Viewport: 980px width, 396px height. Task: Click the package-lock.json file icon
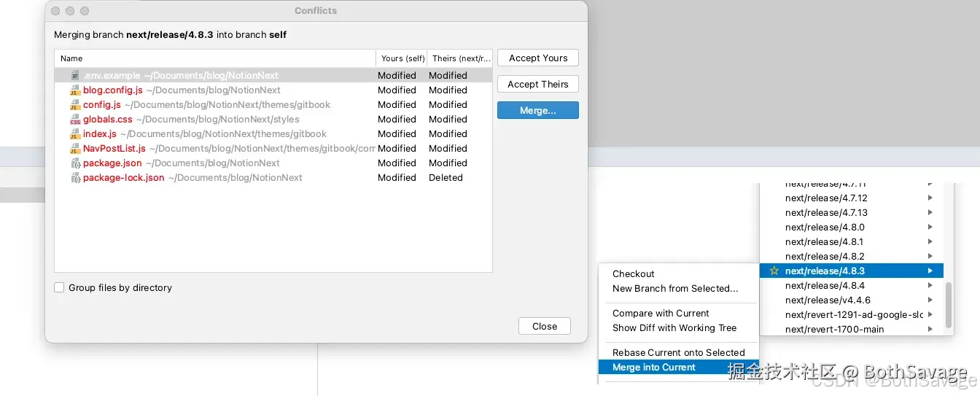pyautogui.click(x=75, y=178)
